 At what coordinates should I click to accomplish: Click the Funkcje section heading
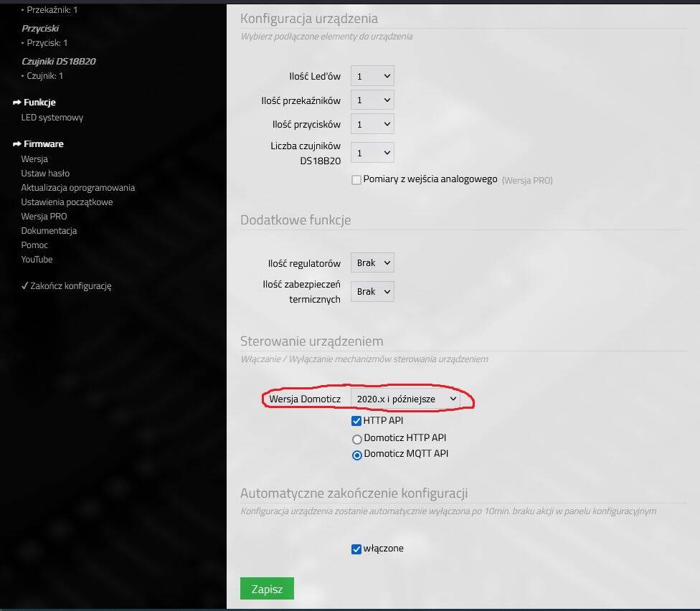[x=39, y=103]
